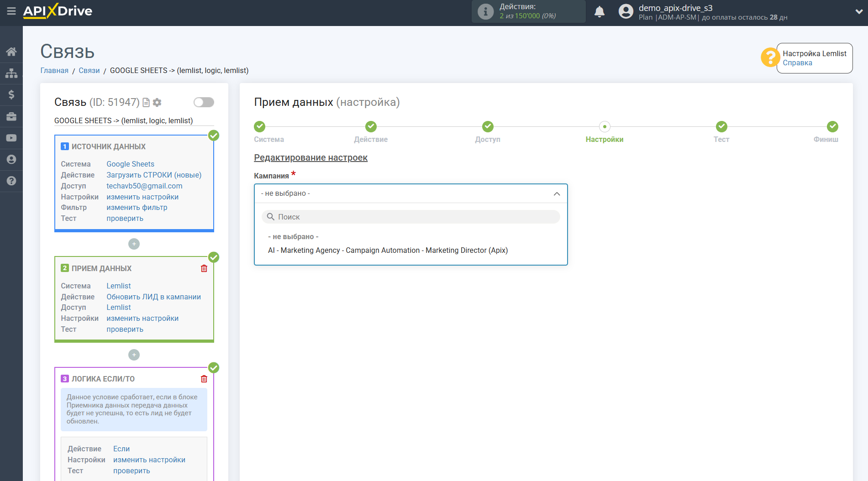Add a block using plus below ИСТОЧНИК ДАННЫХ
Screen dimensions: 868x481
point(134,244)
